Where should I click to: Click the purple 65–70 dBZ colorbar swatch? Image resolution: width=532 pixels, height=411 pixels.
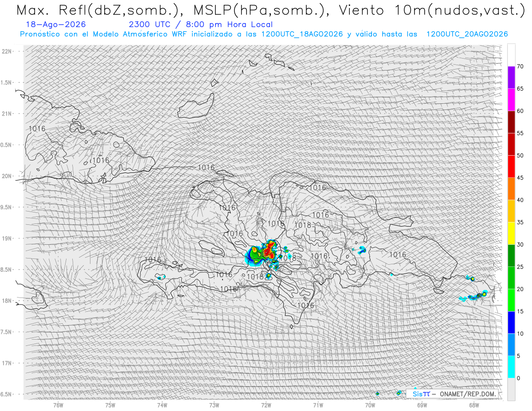[511, 78]
